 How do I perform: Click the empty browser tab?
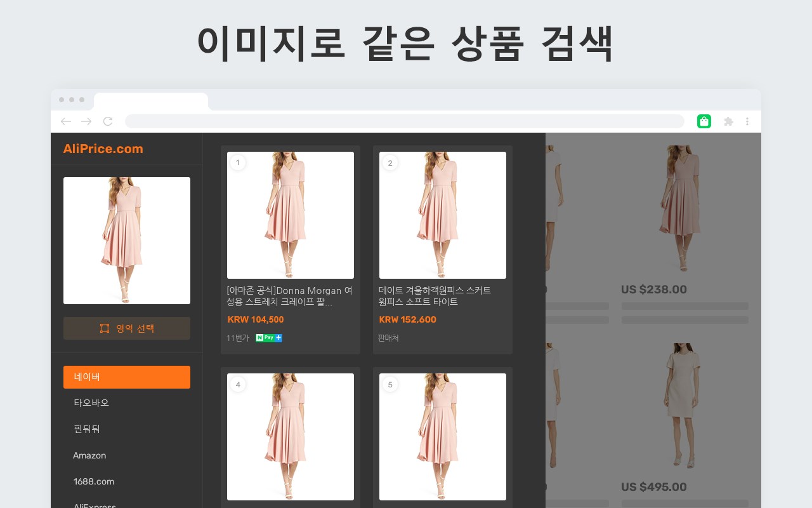coord(151,101)
